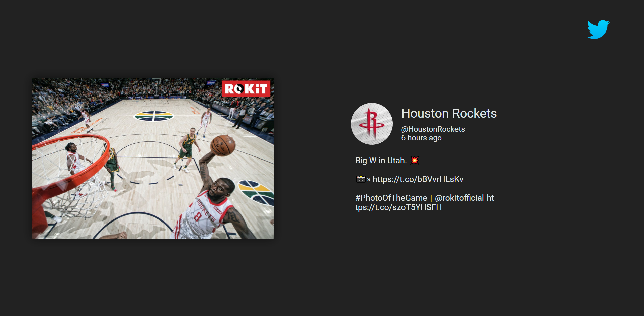Click the white progress bar at bottom edge
Viewport: 644px width, 316px height.
point(92,315)
